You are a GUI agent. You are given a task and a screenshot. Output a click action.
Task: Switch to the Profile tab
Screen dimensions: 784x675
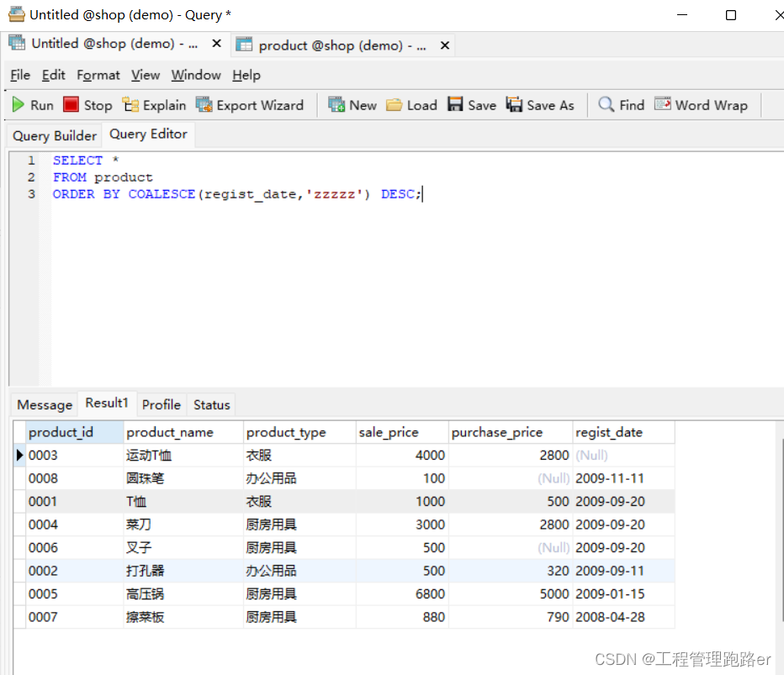(161, 404)
